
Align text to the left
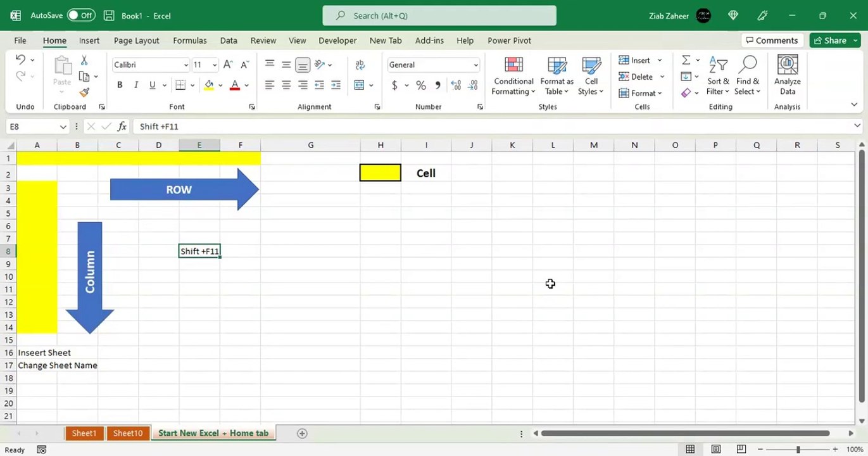click(270, 85)
